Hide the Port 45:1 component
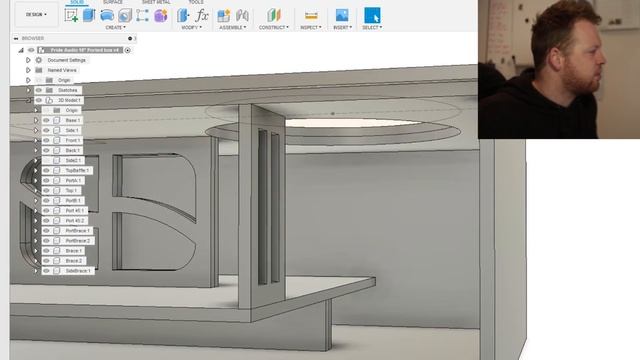The height and width of the screenshot is (360, 640). [x=46, y=211]
